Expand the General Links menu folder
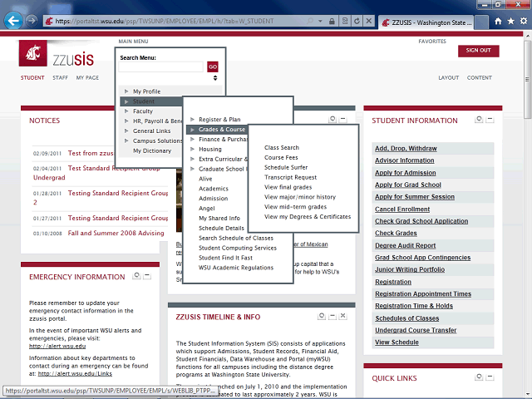 pyautogui.click(x=126, y=131)
